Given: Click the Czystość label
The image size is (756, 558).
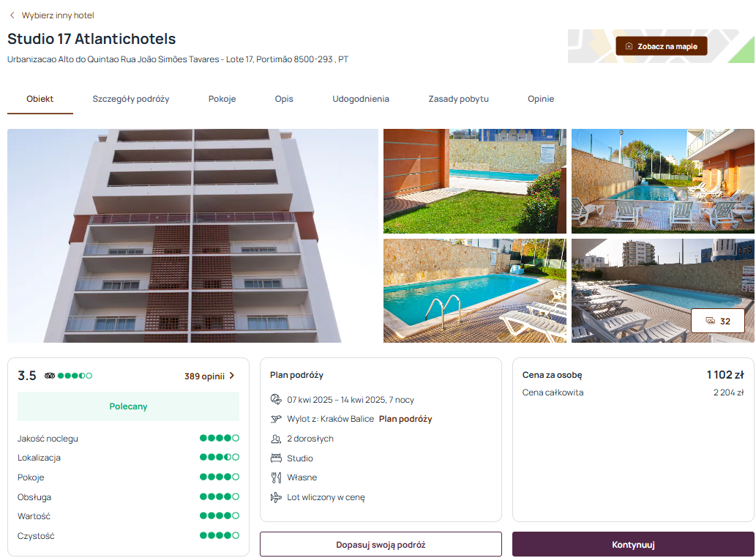Looking at the screenshot, I should pyautogui.click(x=36, y=536).
